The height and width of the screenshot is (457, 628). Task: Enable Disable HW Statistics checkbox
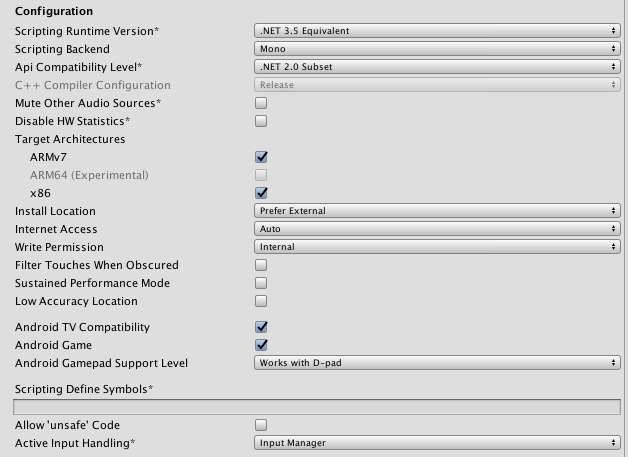[261, 121]
